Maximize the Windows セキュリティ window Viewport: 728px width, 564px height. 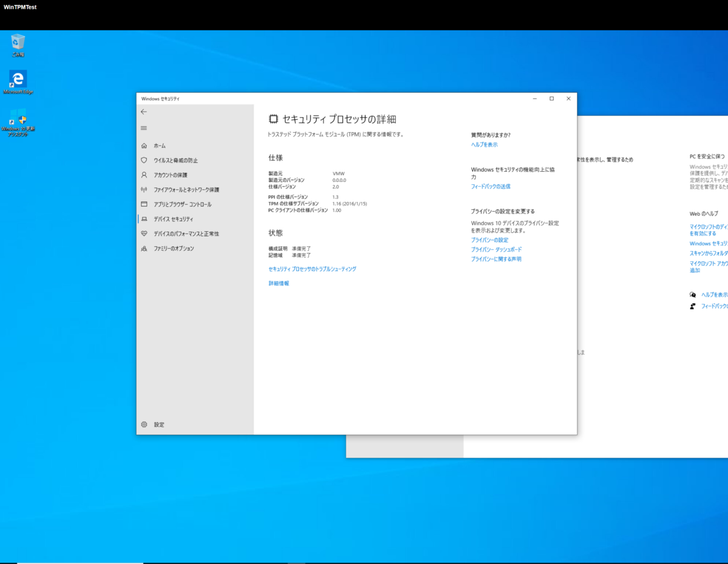pos(551,98)
